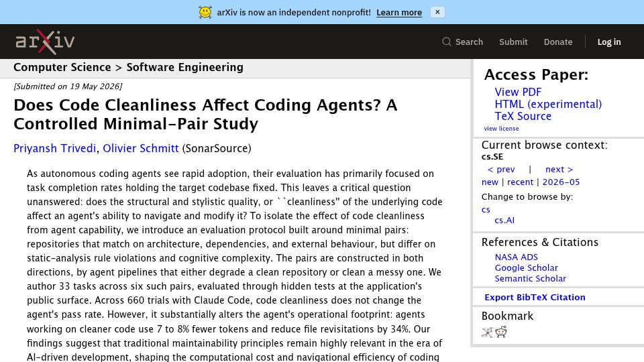
Task: Bookmark on Reddit icon
Action: click(501, 332)
